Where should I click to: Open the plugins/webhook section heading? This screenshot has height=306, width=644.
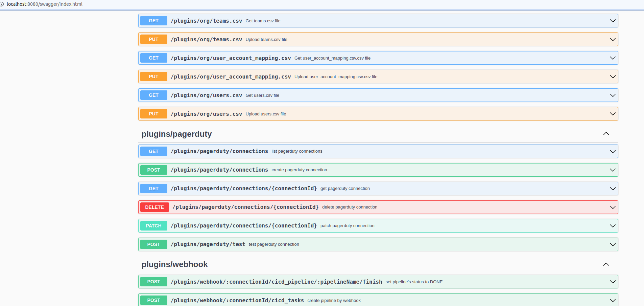coord(174,264)
